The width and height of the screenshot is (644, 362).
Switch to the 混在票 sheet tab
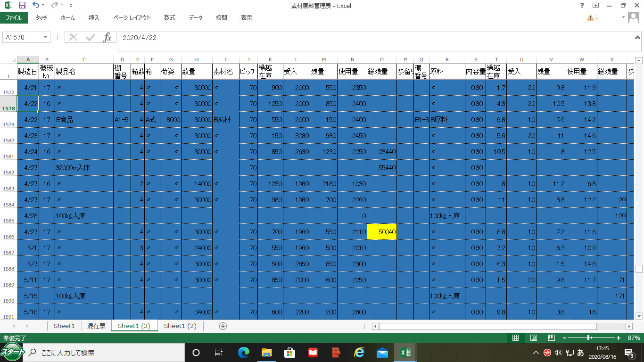96,326
